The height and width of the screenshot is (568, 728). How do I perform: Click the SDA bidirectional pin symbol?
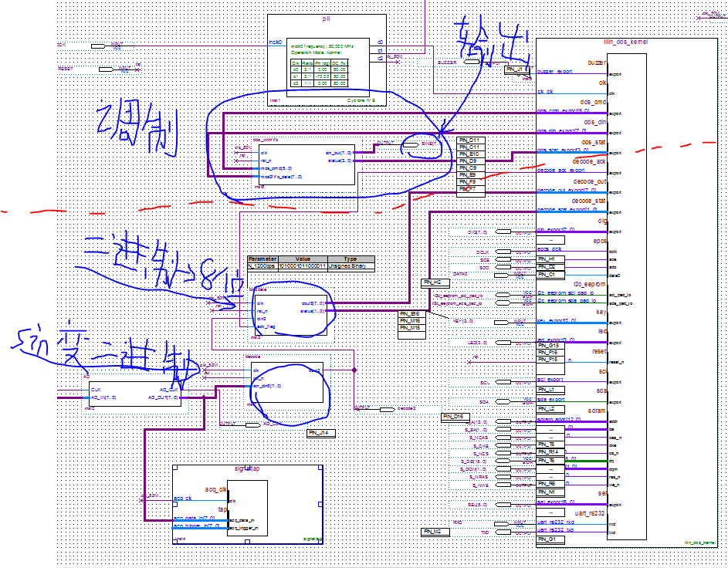503,402
